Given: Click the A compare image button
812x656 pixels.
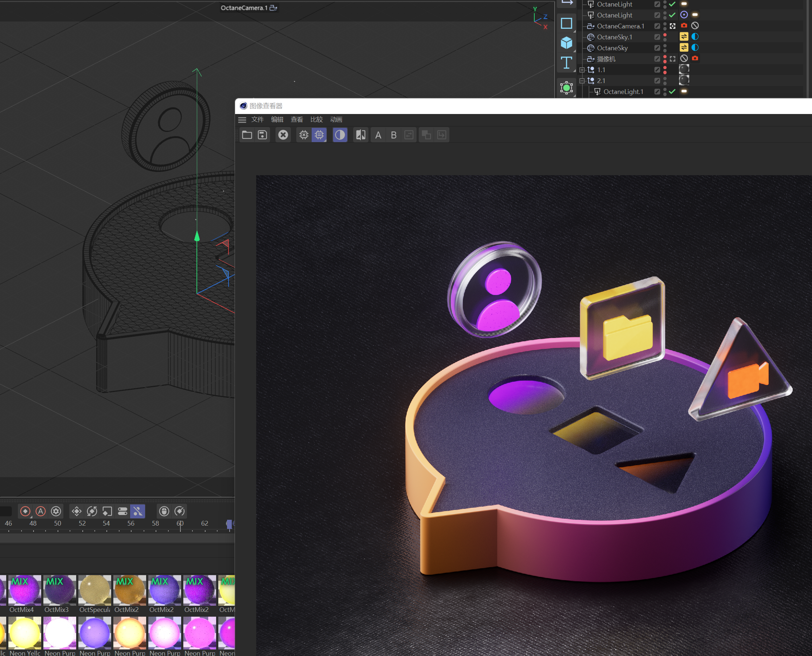Looking at the screenshot, I should (x=378, y=135).
